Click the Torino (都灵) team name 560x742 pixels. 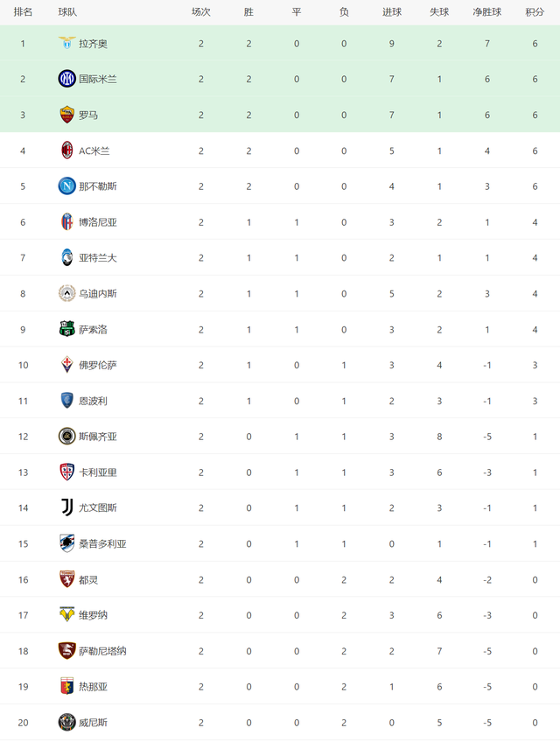[x=88, y=579]
